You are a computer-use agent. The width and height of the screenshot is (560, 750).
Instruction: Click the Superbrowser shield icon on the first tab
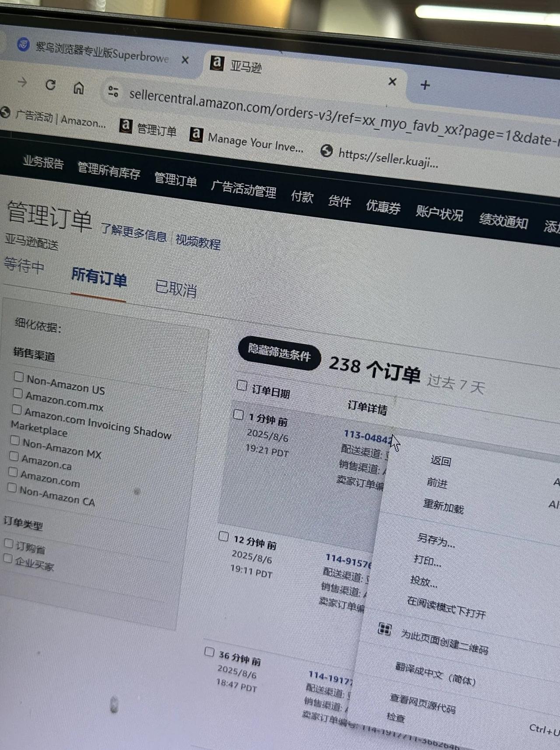pos(23,44)
